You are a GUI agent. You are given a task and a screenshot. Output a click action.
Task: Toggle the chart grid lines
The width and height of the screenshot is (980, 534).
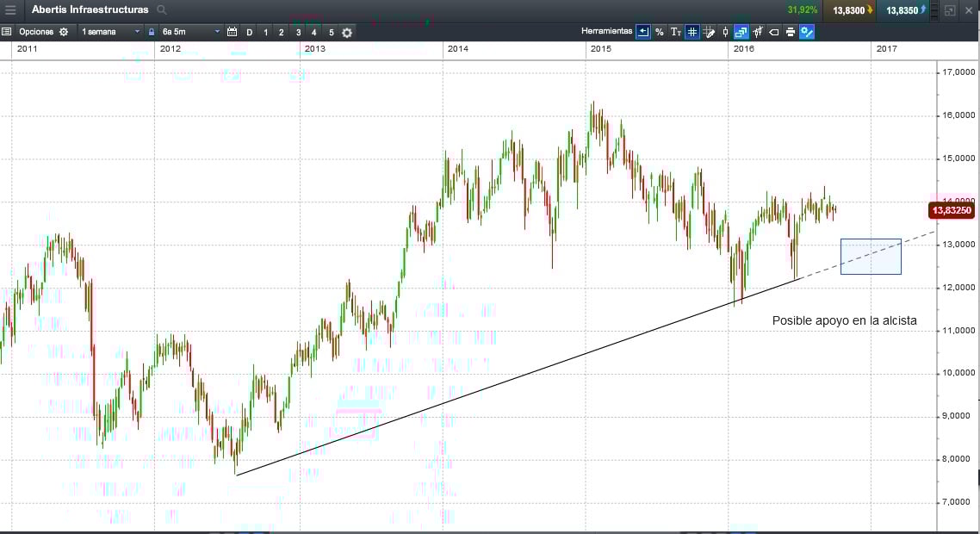pyautogui.click(x=692, y=32)
